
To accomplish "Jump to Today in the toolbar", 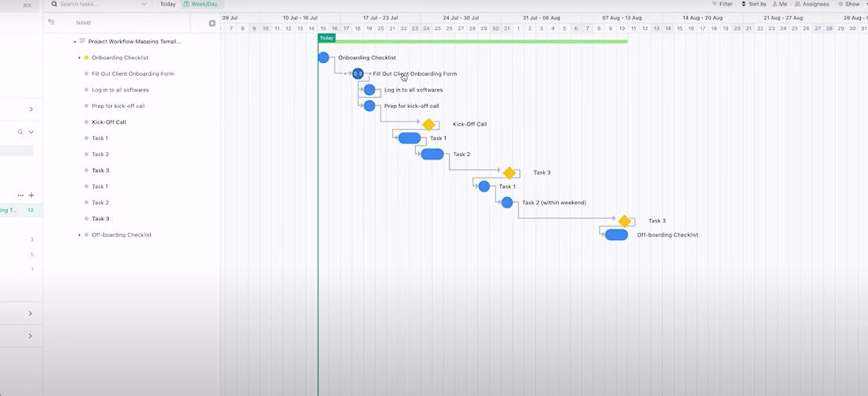I will (168, 4).
